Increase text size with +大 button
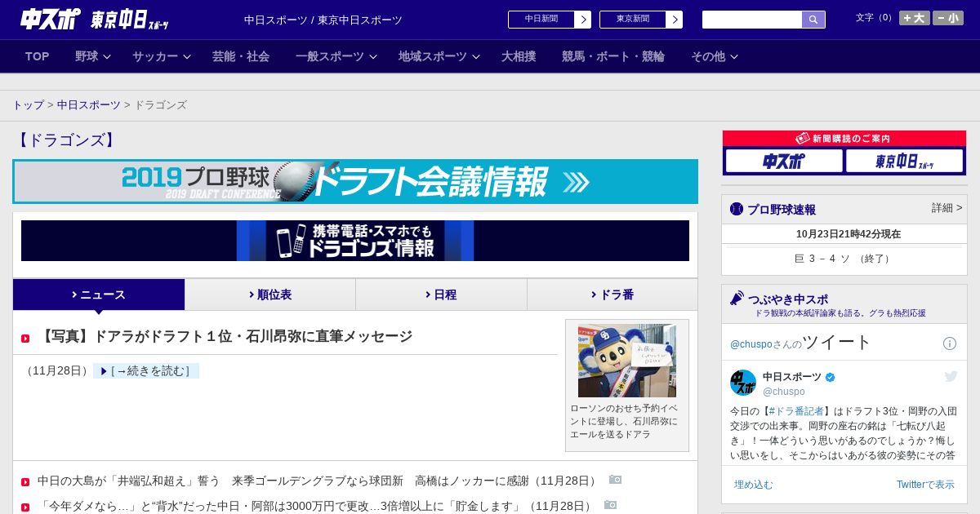Image resolution: width=980 pixels, height=514 pixels. click(915, 18)
